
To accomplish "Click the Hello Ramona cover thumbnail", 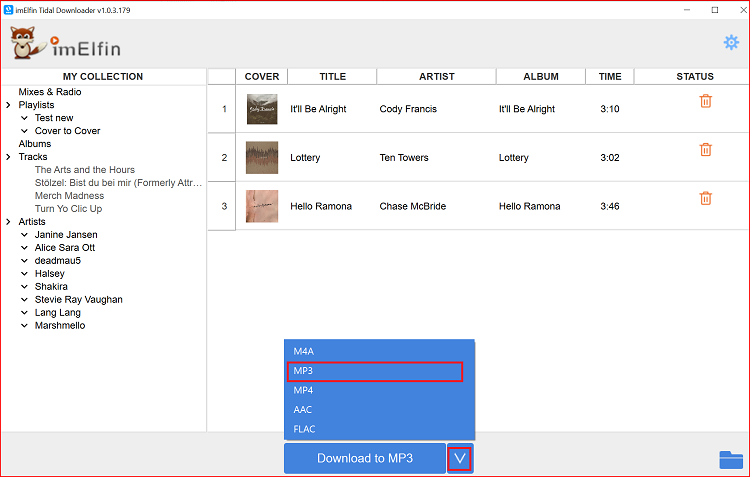I will [x=262, y=206].
